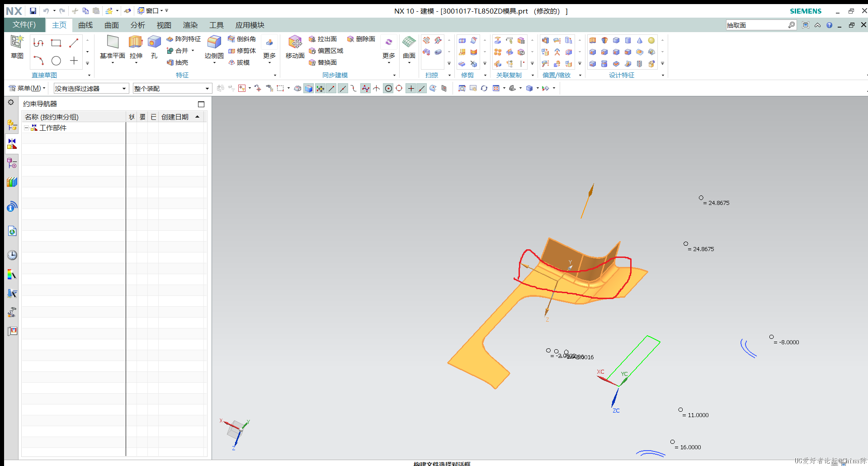Maximize the 约束导航器 panel square button
Image resolution: width=868 pixels, height=466 pixels.
[x=201, y=104]
